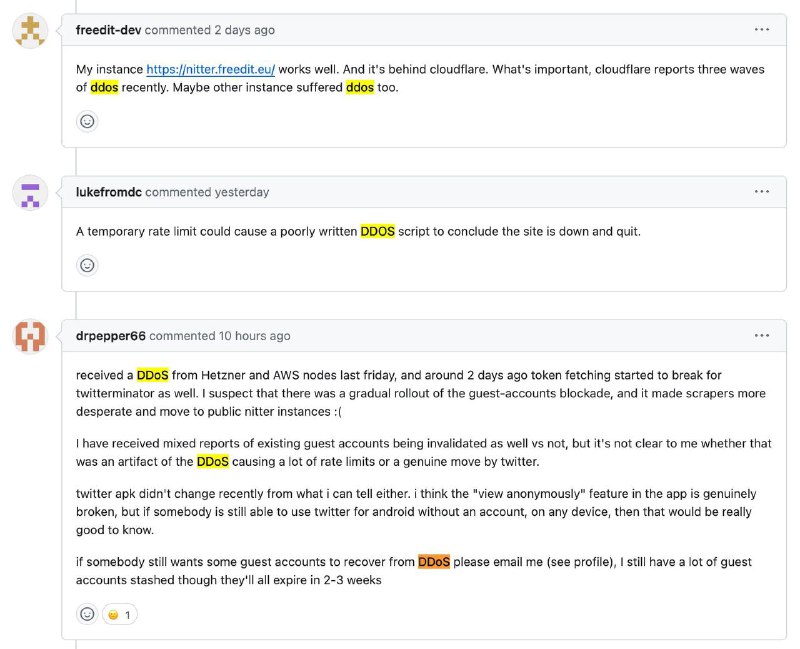Open the emoji reaction picker on drpepper66's comment

88,614
